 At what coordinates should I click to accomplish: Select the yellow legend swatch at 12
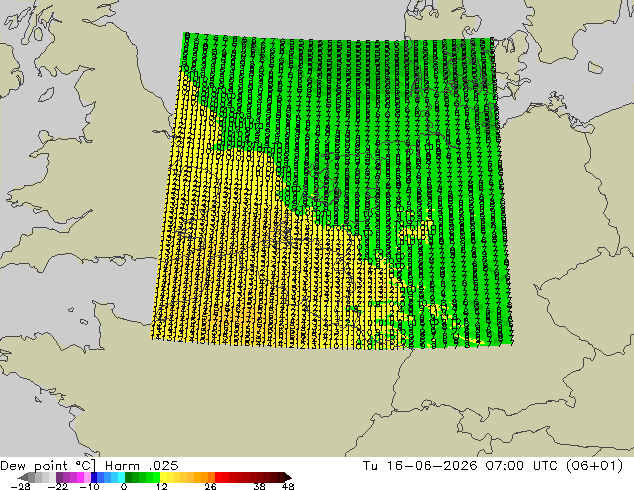(x=163, y=477)
